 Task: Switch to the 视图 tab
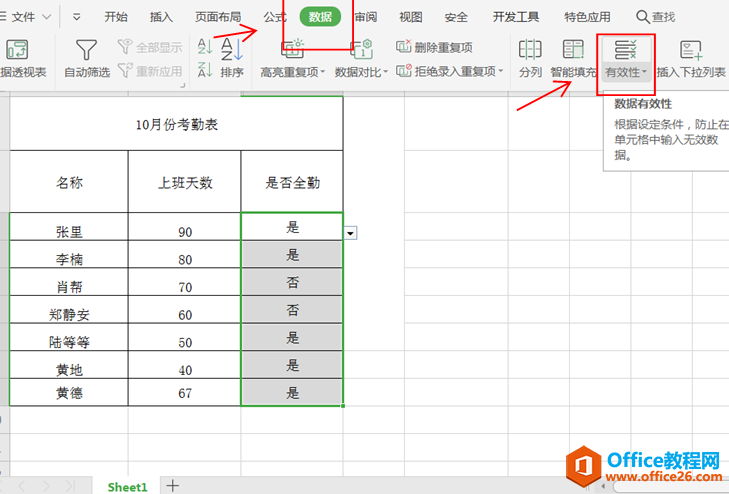[411, 17]
